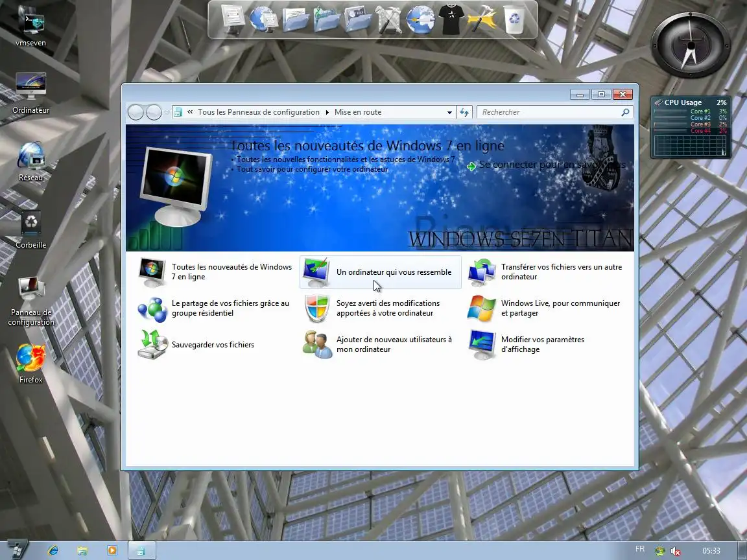747x560 pixels.
Task: Open the music folder in the dock
Action: click(327, 19)
